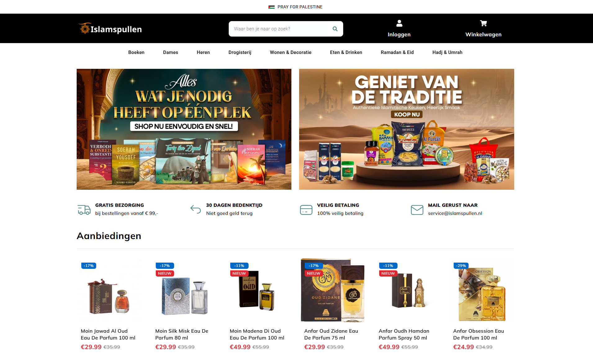Click the return arrow bedenktijd icon
Viewport: 593px width, 364px height.
coord(195,209)
